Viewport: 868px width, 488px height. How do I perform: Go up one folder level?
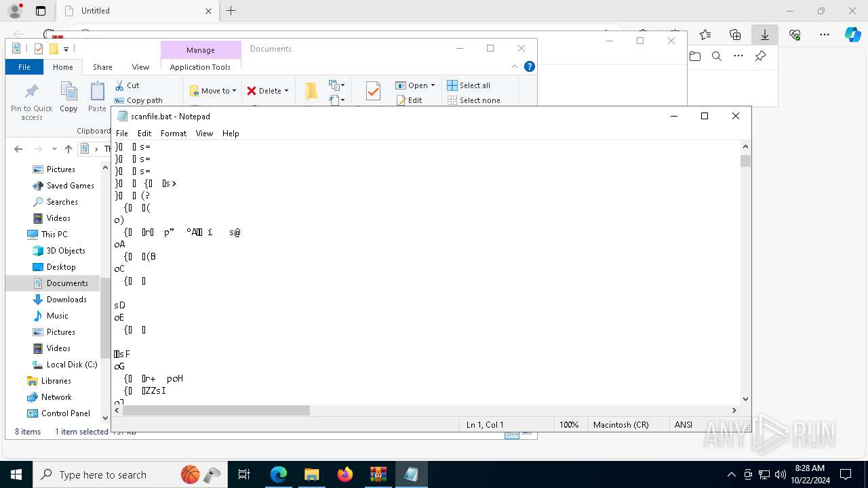pyautogui.click(x=68, y=149)
